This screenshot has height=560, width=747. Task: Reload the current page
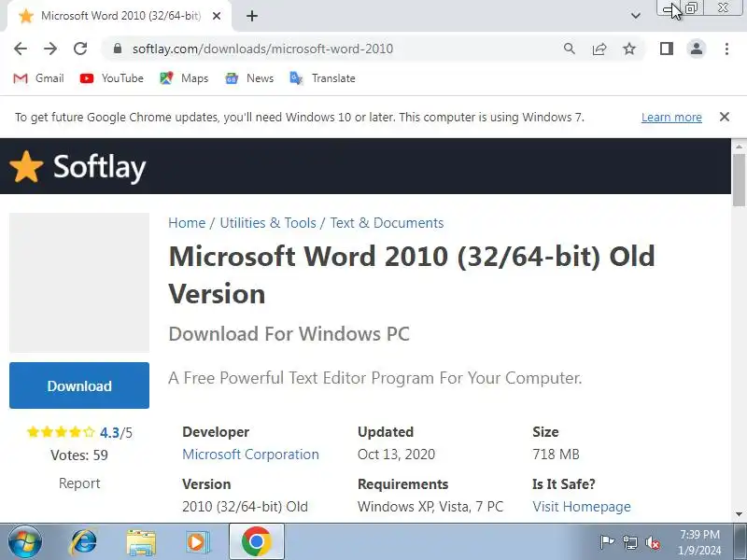(x=80, y=49)
